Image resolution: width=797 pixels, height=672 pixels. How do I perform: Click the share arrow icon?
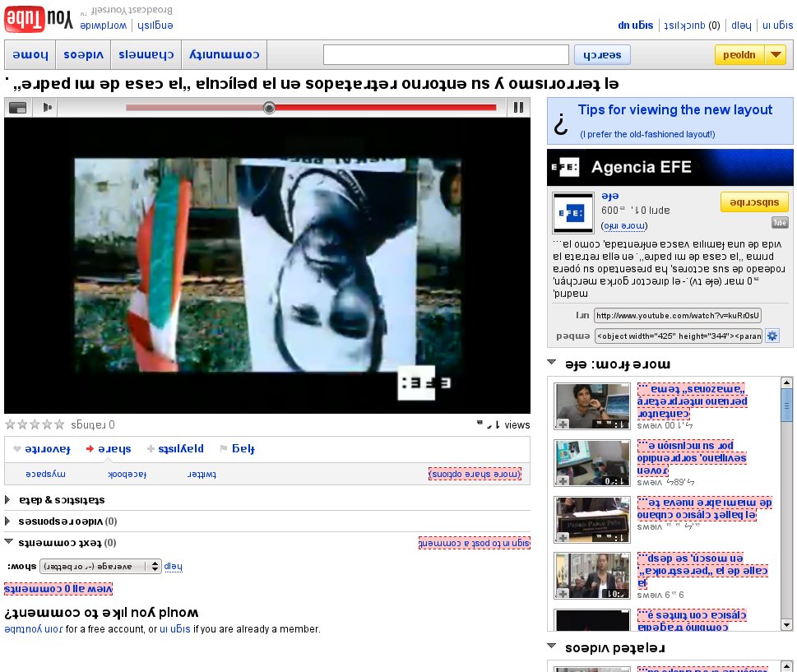pos(90,449)
